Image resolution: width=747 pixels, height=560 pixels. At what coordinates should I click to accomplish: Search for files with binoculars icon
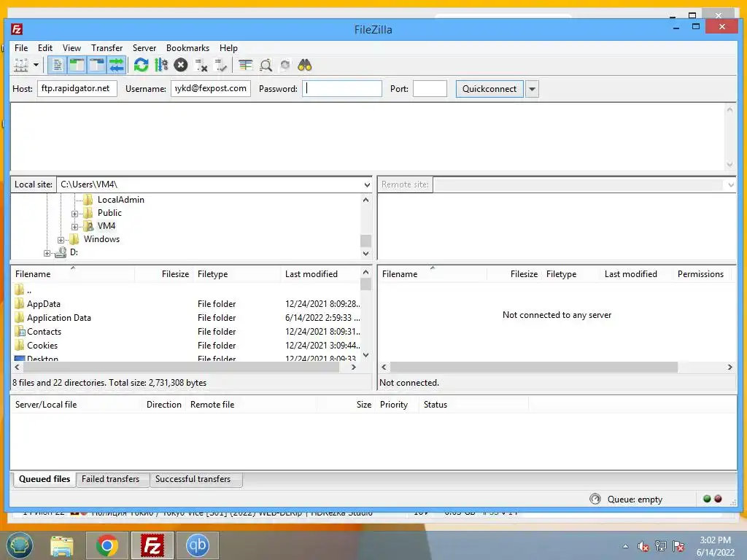tap(304, 65)
